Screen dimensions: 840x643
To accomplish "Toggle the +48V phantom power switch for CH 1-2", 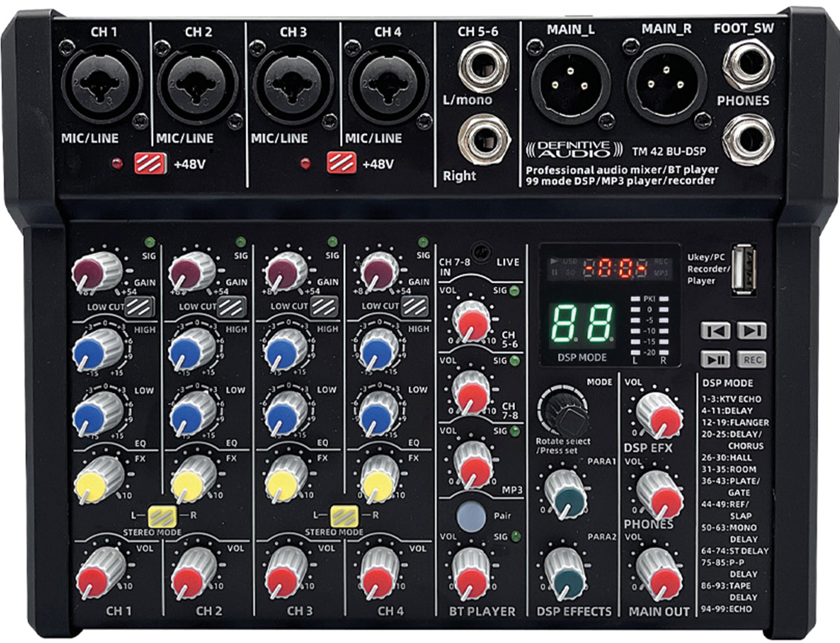I will pos(150,164).
